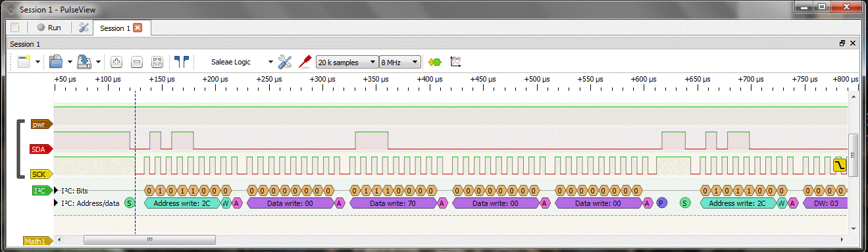Click the horizontal scrollbar thumb
Image resolution: width=868 pixels, height=252 pixels.
(x=150, y=239)
